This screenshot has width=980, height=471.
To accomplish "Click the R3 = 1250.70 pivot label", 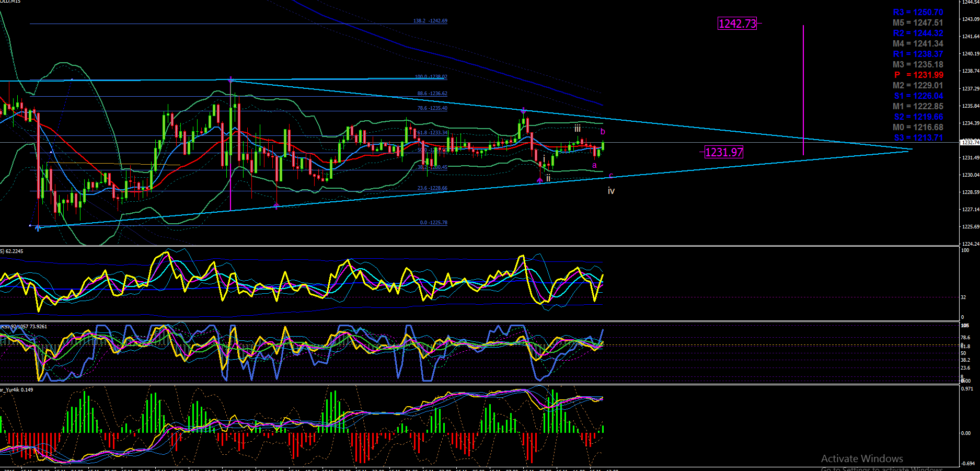I will coord(918,13).
